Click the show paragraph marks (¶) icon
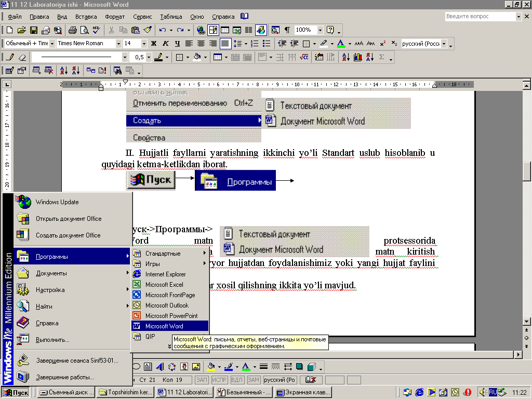Viewport: 532px width, 399px height. tap(287, 30)
